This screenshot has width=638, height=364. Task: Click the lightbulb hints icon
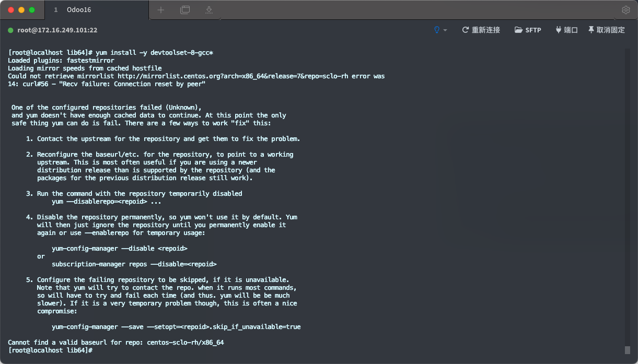click(x=437, y=30)
